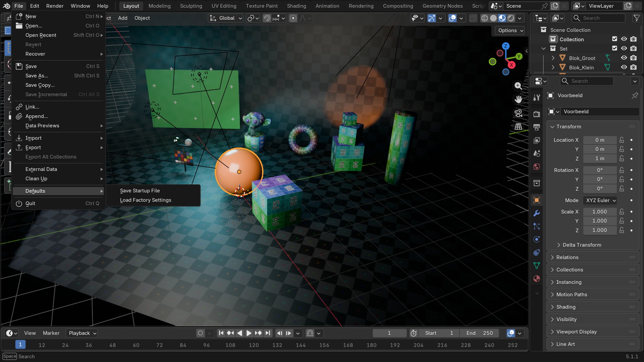Expand the Delta Transform section
The height and width of the screenshot is (362, 644).
[579, 245]
